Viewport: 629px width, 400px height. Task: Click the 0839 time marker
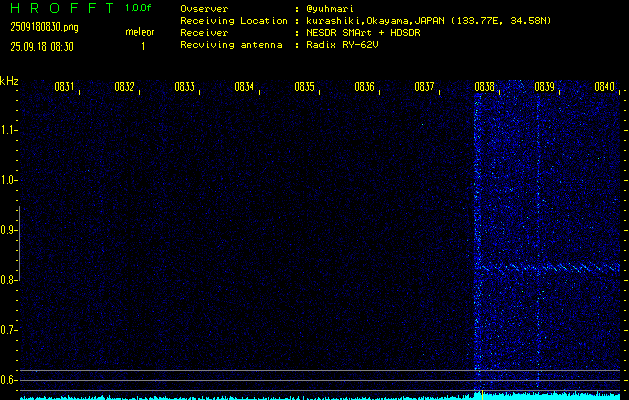[544, 87]
